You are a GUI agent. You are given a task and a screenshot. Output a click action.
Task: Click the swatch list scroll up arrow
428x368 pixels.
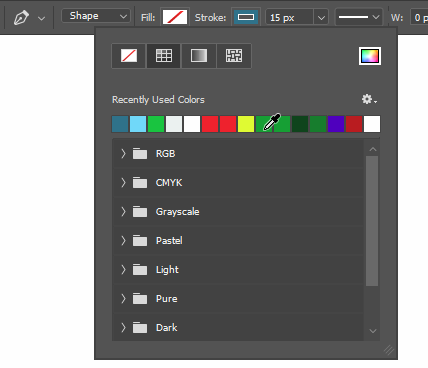tap(373, 149)
